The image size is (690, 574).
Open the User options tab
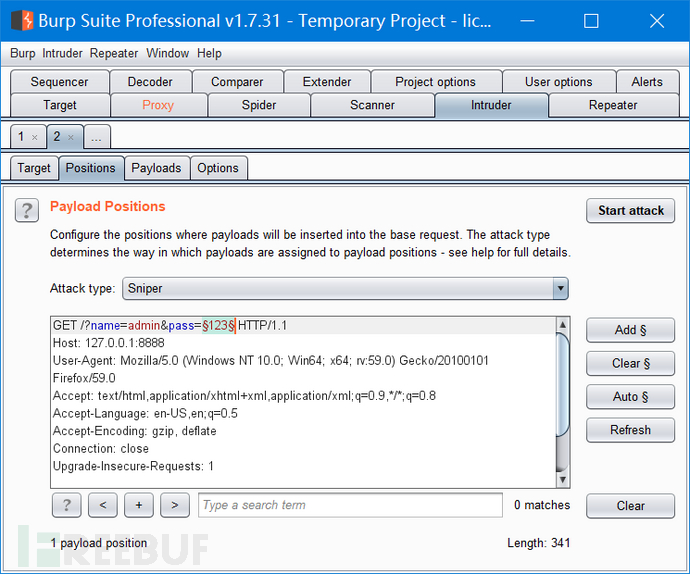pos(558,81)
